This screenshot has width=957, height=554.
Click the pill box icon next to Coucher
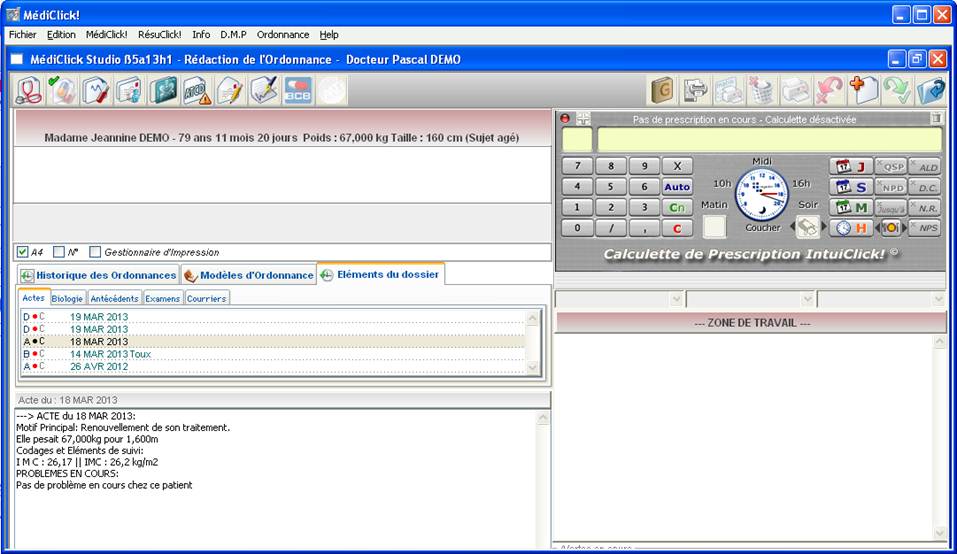(807, 227)
